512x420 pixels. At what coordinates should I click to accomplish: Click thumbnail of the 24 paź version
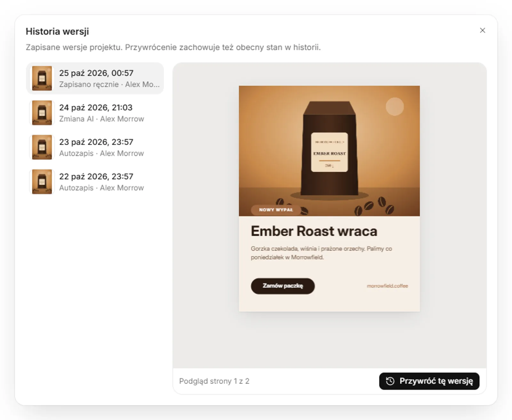point(42,113)
